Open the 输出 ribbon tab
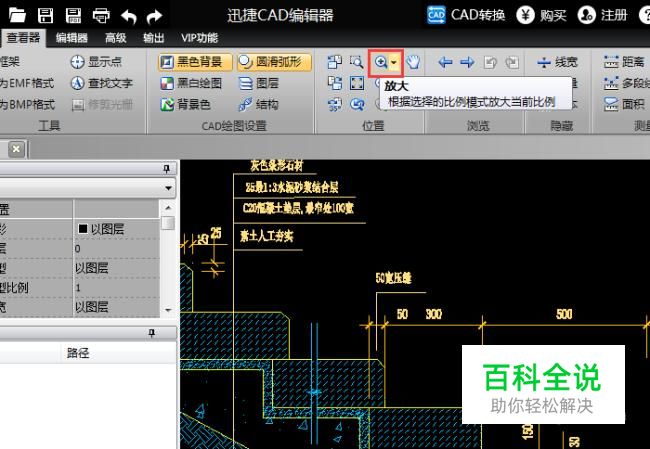The image size is (650, 449). 154,38
